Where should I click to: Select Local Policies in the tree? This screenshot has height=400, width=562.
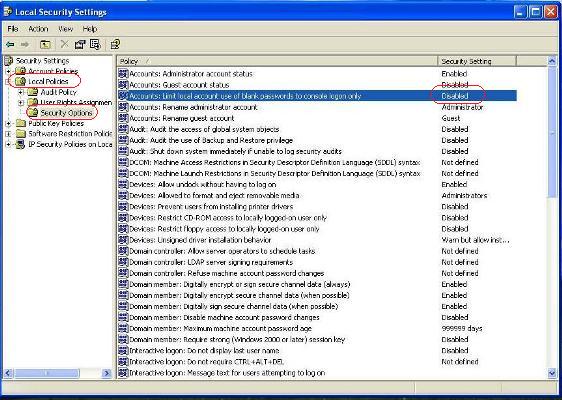pyautogui.click(x=48, y=81)
